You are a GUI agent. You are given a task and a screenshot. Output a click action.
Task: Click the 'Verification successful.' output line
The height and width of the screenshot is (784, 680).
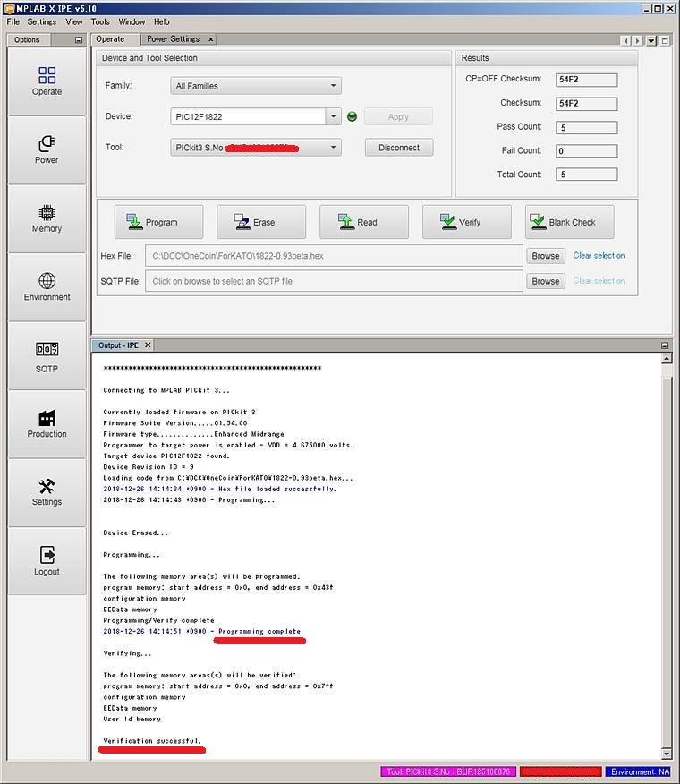[152, 741]
